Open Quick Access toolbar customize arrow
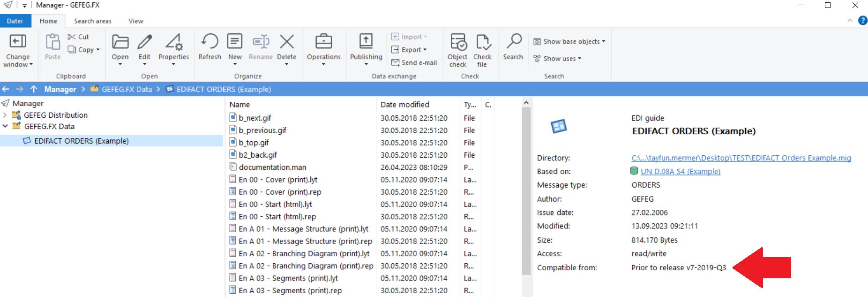Screen dimensions: 868x297 24,6
